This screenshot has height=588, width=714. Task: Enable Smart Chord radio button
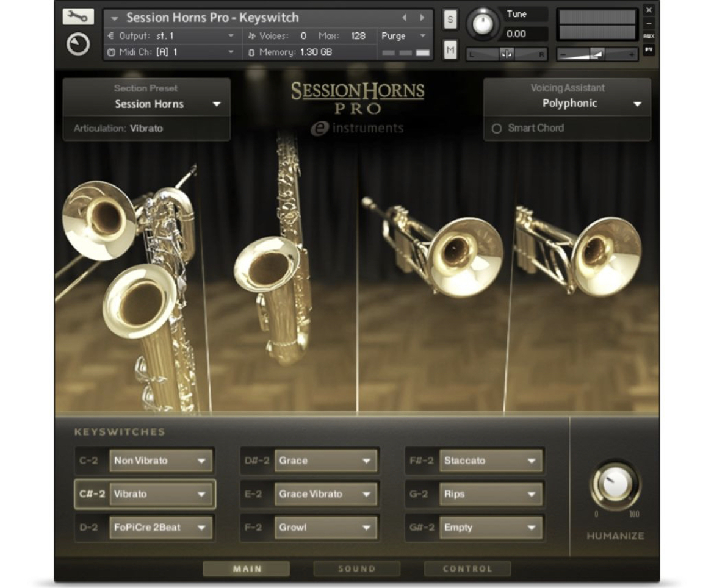(x=497, y=129)
